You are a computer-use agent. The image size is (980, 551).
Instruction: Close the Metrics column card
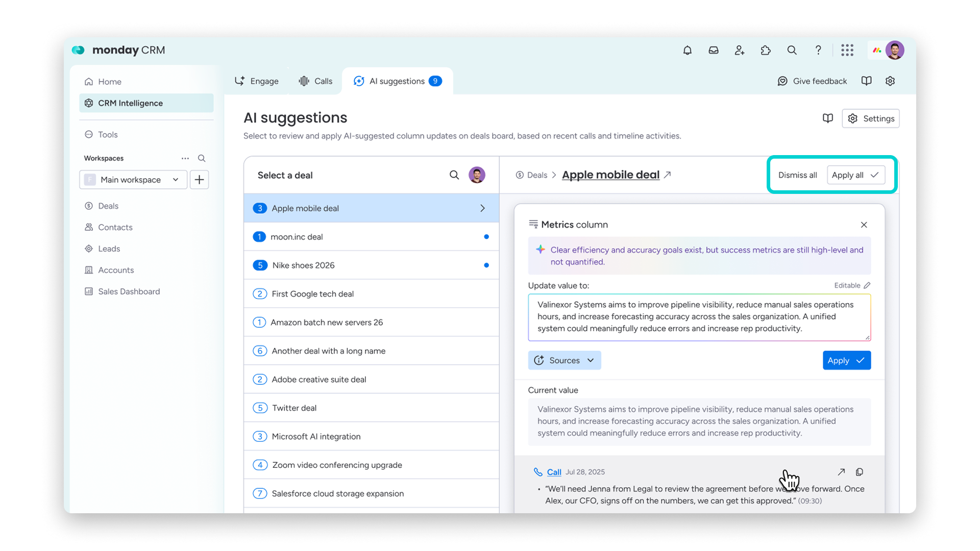click(x=864, y=224)
